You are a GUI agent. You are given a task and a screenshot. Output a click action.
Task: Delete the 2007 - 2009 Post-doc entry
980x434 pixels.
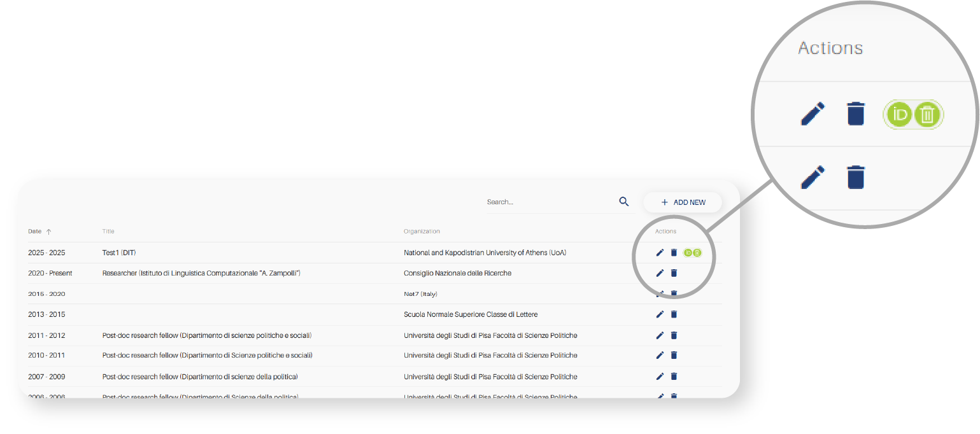(674, 377)
